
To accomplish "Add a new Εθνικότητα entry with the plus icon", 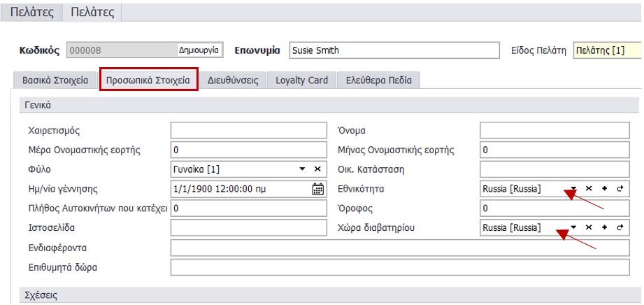I will tap(603, 189).
